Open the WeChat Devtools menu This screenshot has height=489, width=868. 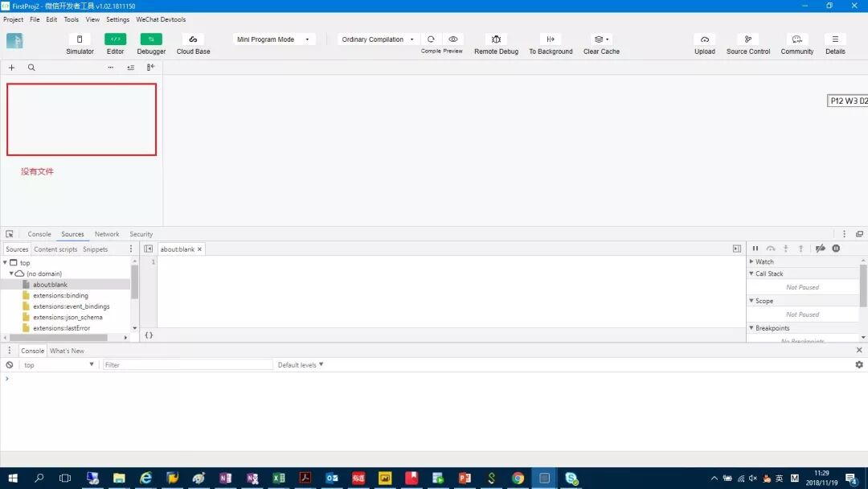[161, 19]
